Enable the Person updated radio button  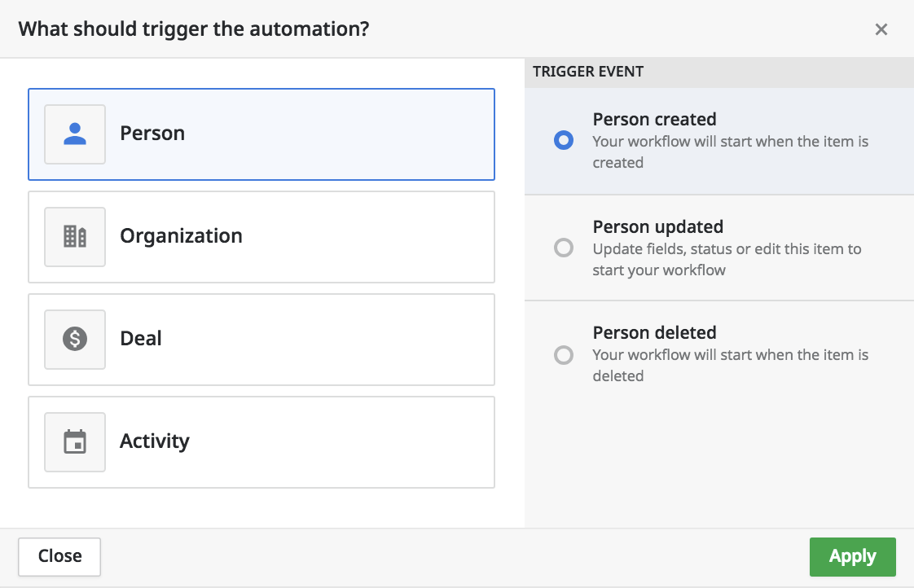click(563, 248)
